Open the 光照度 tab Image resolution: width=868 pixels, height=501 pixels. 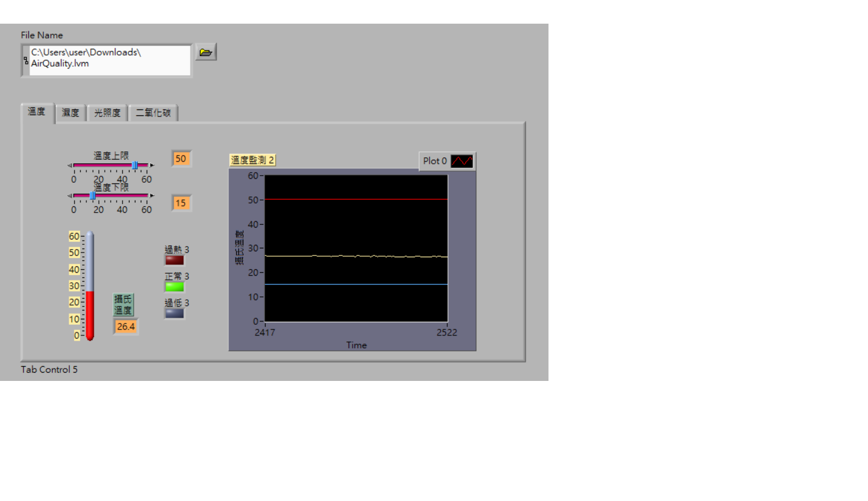coord(107,113)
